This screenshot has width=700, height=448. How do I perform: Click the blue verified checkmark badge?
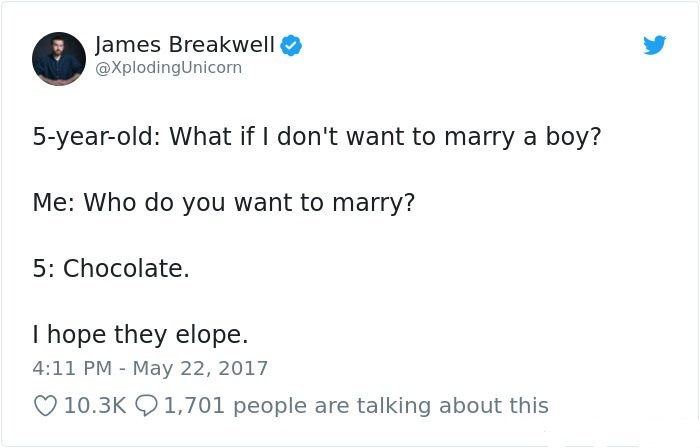tap(291, 45)
